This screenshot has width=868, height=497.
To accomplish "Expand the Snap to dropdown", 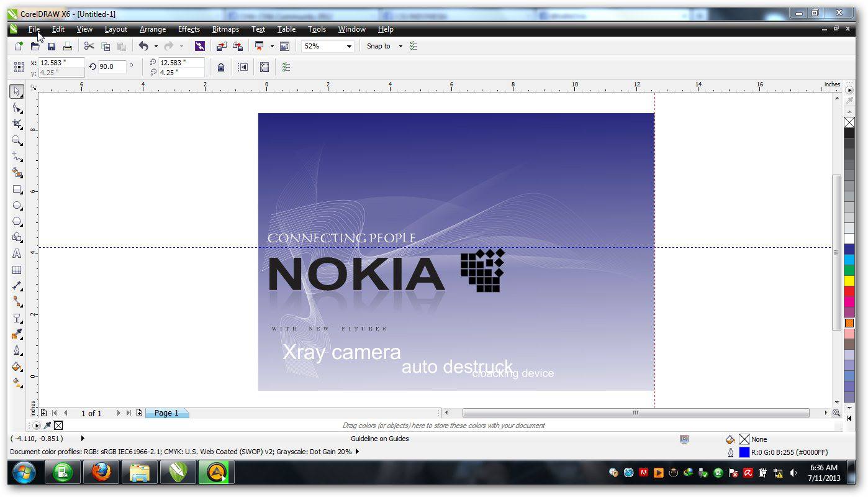I will click(x=400, y=46).
